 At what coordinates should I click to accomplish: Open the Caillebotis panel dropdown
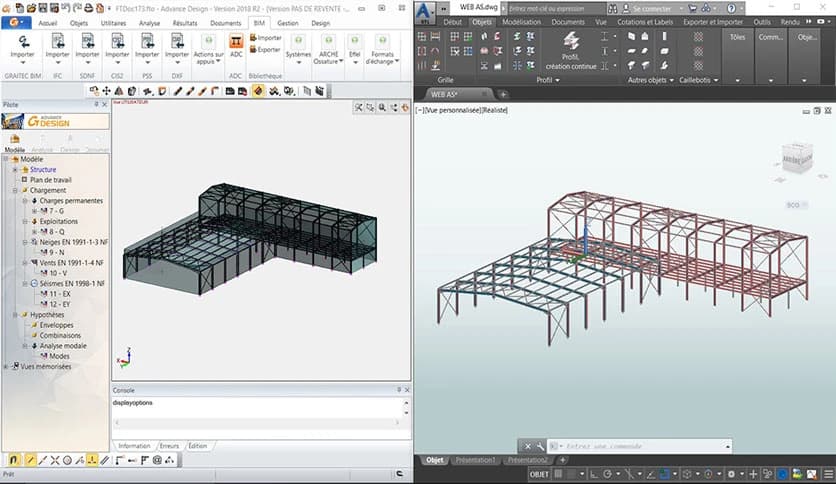[699, 80]
